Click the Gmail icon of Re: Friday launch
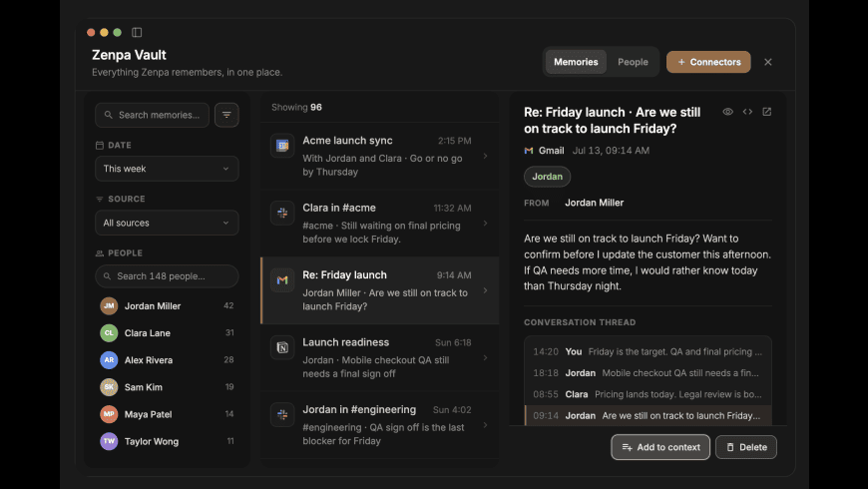This screenshot has height=489, width=868. pyautogui.click(x=282, y=280)
